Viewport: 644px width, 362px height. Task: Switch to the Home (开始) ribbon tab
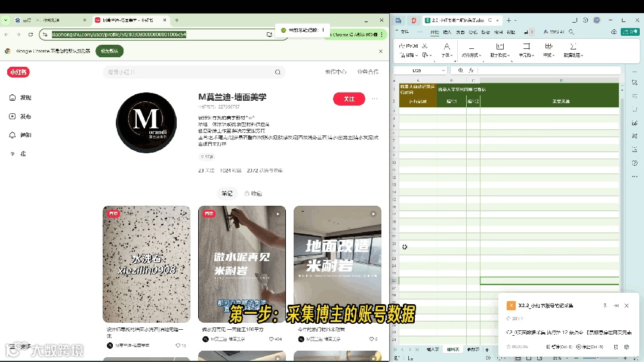435,32
